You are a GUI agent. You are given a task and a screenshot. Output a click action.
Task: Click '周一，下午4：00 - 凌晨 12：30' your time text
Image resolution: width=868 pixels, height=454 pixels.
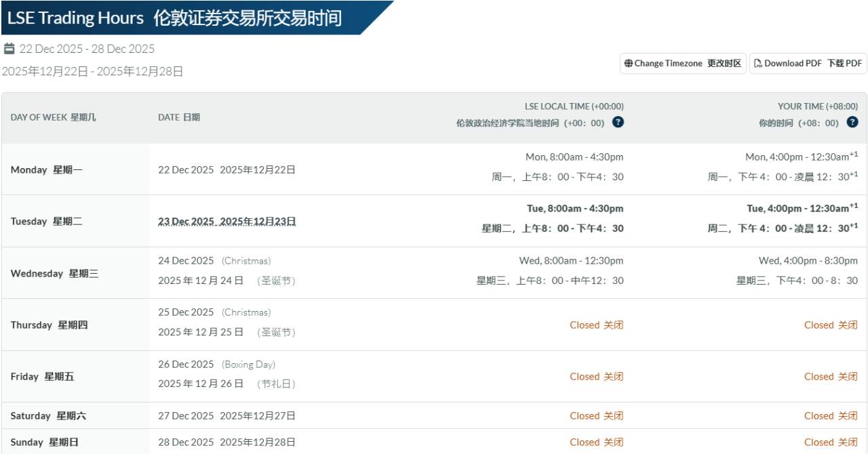click(783, 177)
